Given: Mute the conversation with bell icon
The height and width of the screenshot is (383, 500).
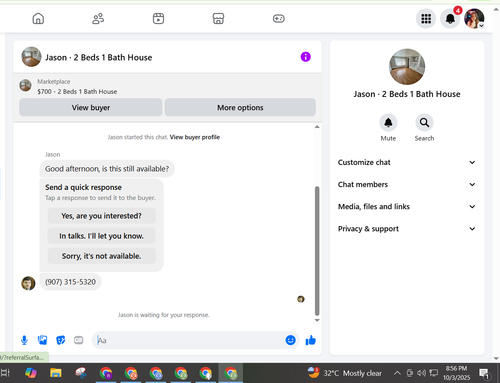Looking at the screenshot, I should tap(388, 123).
